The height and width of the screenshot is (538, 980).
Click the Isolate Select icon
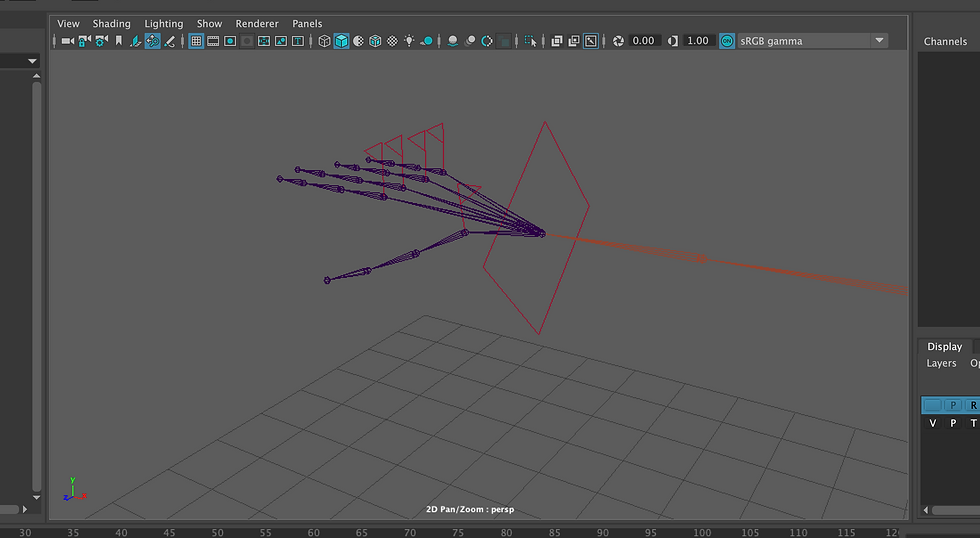[531, 41]
